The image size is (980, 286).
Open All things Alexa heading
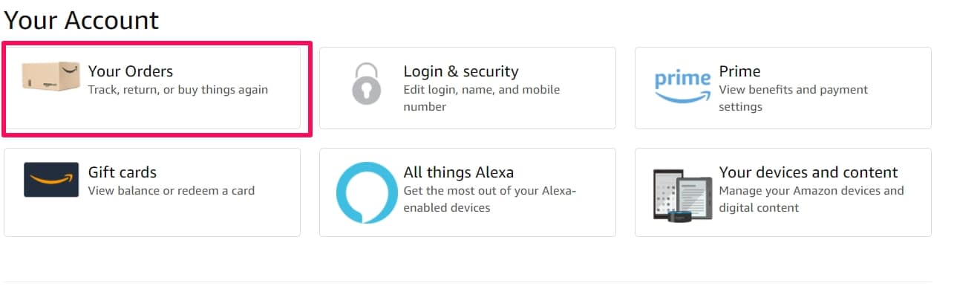click(x=459, y=172)
